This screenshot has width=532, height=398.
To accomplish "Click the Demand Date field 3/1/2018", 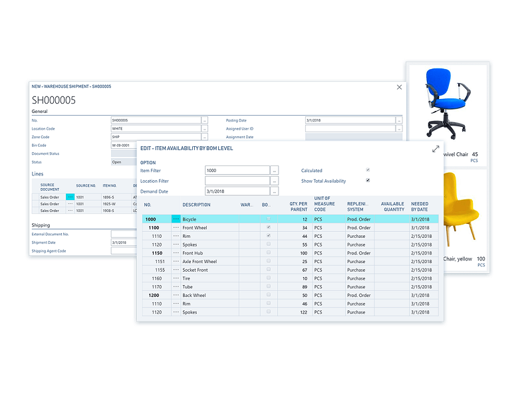I will coord(237,191).
